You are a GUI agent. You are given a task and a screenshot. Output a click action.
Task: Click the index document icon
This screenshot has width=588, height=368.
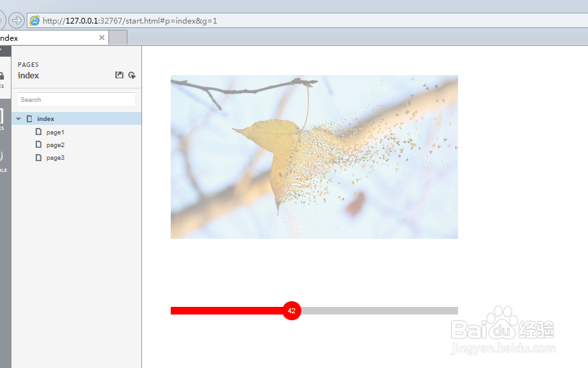coord(29,118)
